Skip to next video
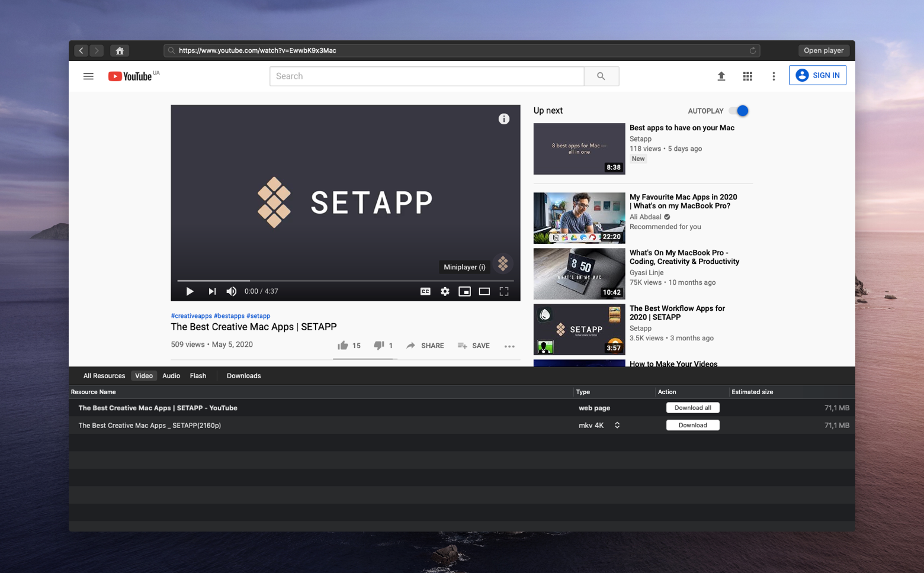Screen dimensions: 924x573 point(212,291)
